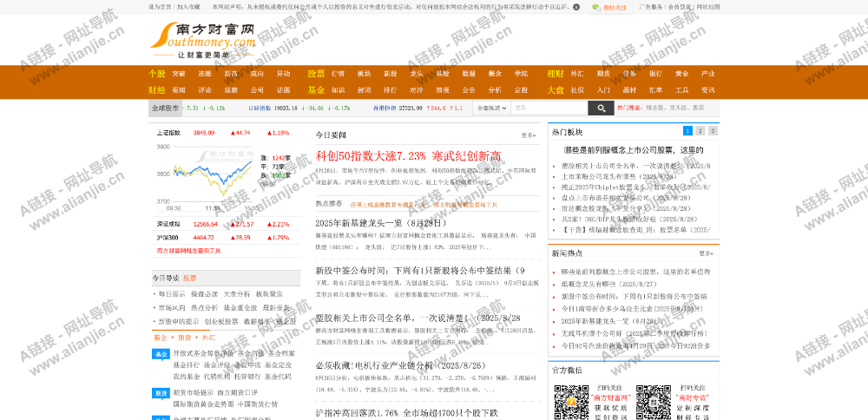This screenshot has width=868, height=420.
Task: Click 汇率 in the nav bar
Action: (655, 89)
